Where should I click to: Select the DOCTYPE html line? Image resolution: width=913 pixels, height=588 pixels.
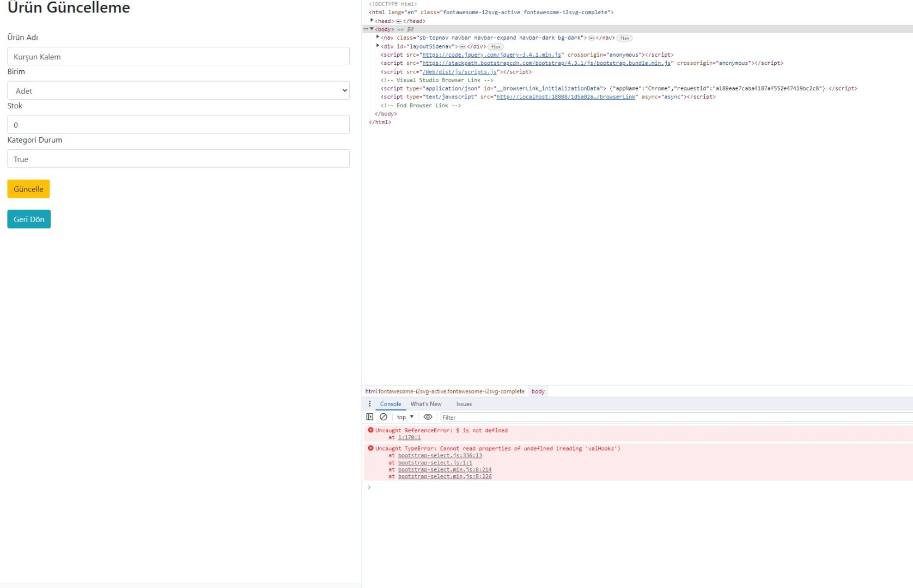click(x=393, y=4)
